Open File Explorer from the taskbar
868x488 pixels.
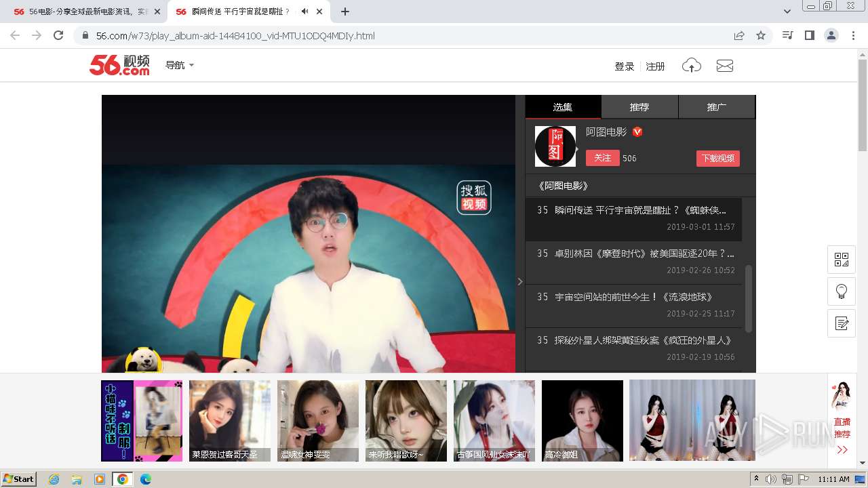pos(77,479)
